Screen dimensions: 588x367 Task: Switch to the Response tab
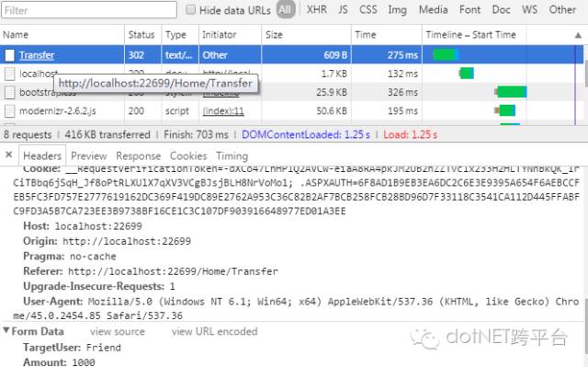pos(138,155)
